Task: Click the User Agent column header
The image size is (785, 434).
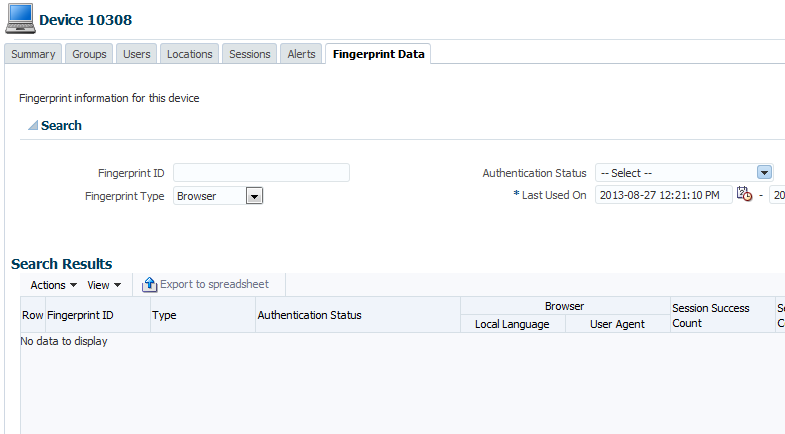Action: [x=617, y=324]
